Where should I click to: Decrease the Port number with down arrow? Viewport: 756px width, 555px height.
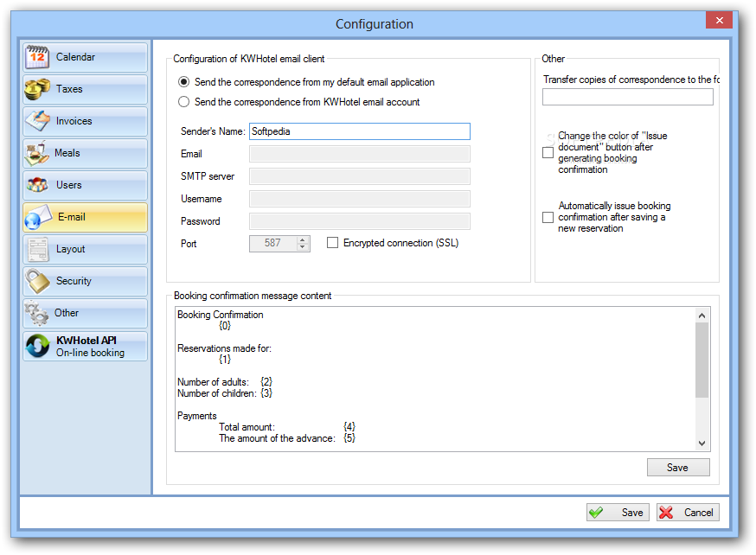point(302,247)
